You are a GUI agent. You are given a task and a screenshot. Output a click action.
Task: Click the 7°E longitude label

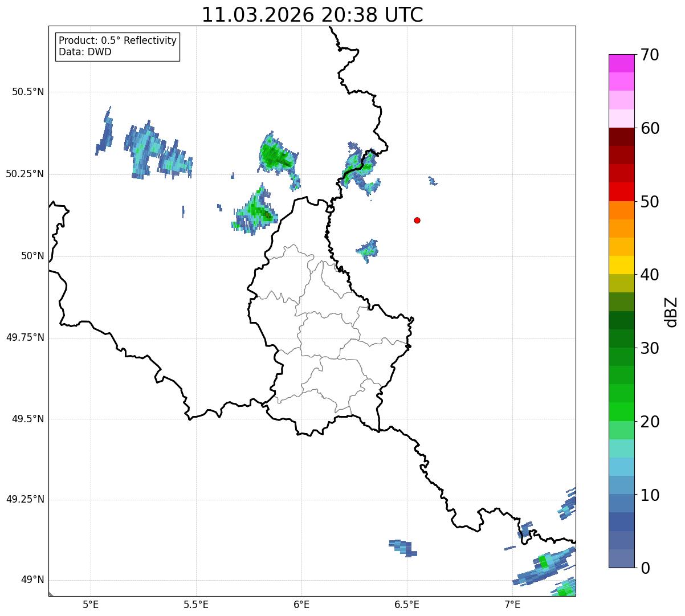pyautogui.click(x=512, y=604)
